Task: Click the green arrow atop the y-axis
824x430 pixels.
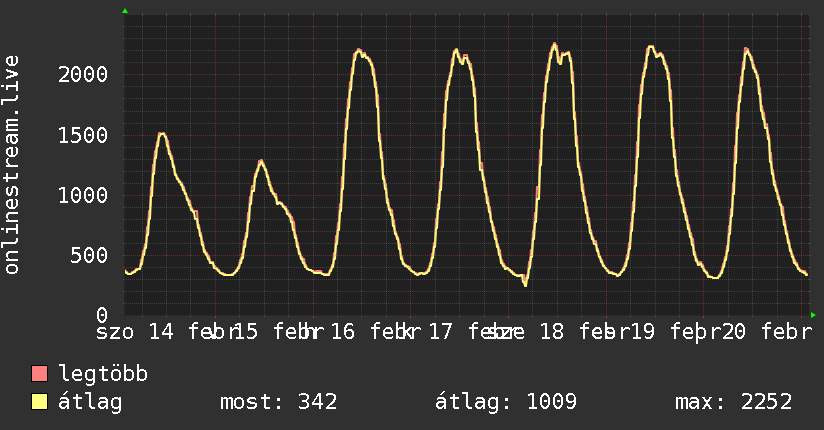Action: [125, 11]
